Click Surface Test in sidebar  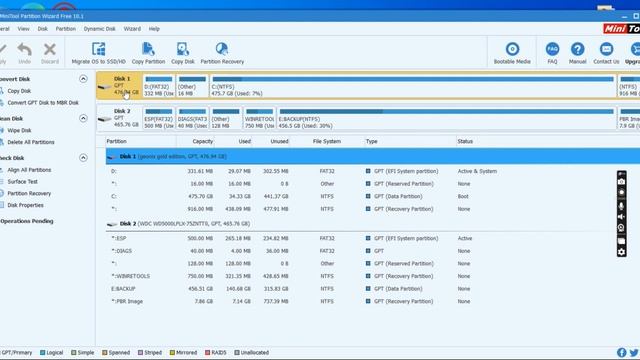point(22,182)
